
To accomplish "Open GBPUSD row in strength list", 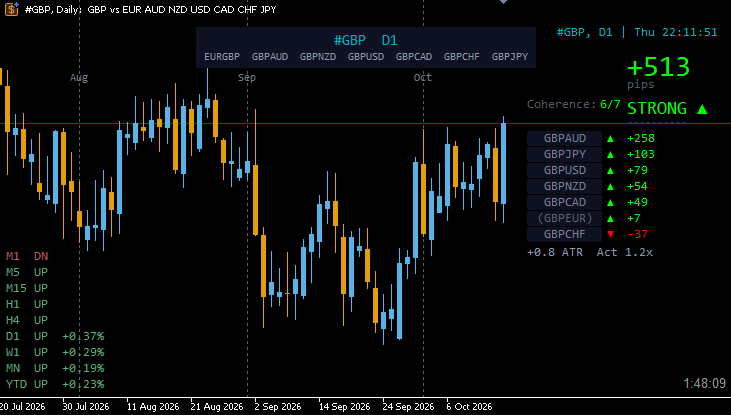I will pyautogui.click(x=565, y=170).
